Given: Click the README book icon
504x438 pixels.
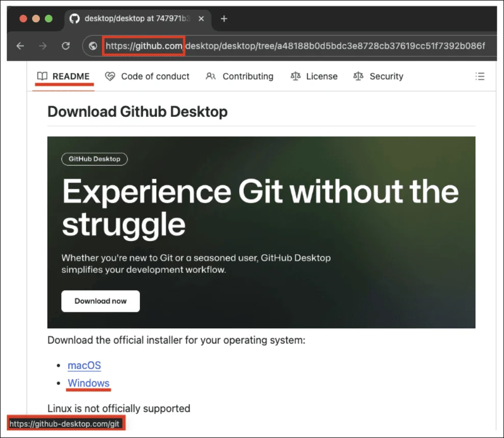Looking at the screenshot, I should point(42,76).
